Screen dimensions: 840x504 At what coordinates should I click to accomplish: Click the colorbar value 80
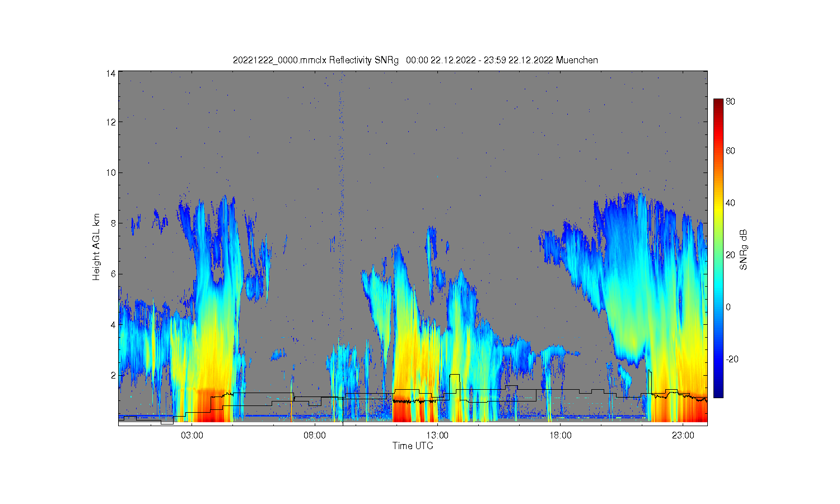[x=730, y=102]
